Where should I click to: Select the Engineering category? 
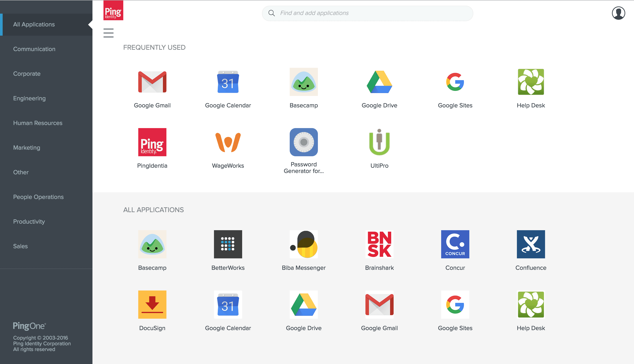[46, 98]
